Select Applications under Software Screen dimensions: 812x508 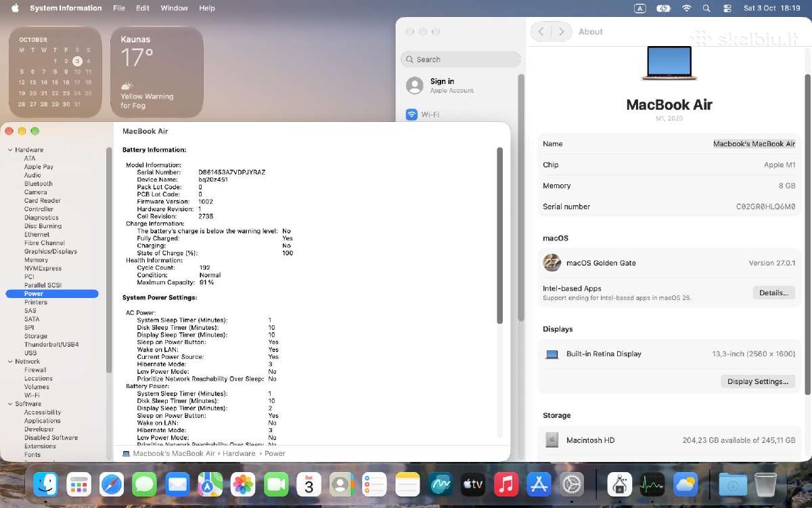point(42,421)
